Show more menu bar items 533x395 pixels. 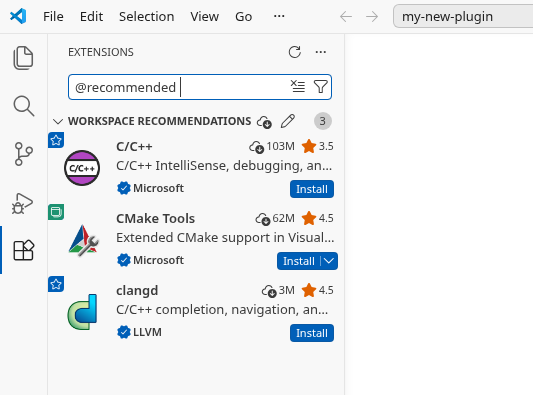[279, 16]
